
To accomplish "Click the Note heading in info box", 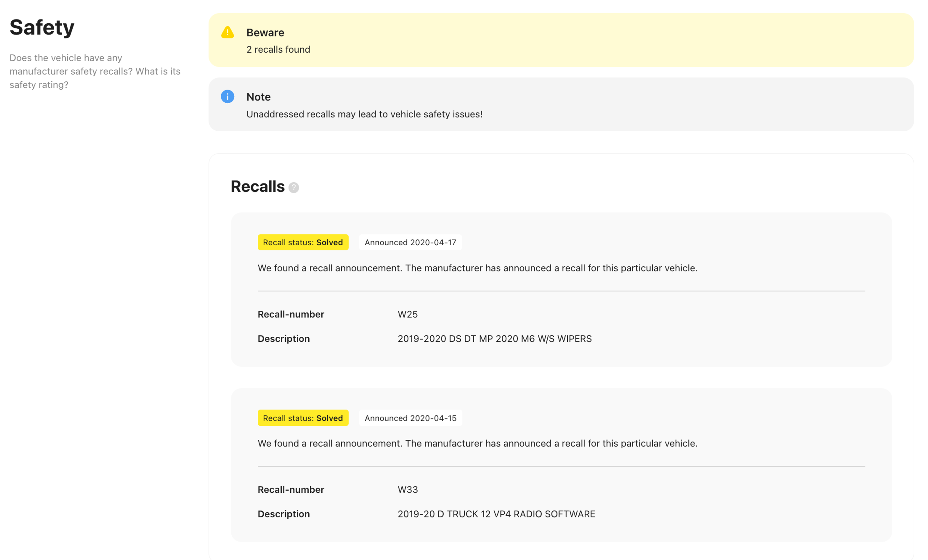I will pos(258,97).
